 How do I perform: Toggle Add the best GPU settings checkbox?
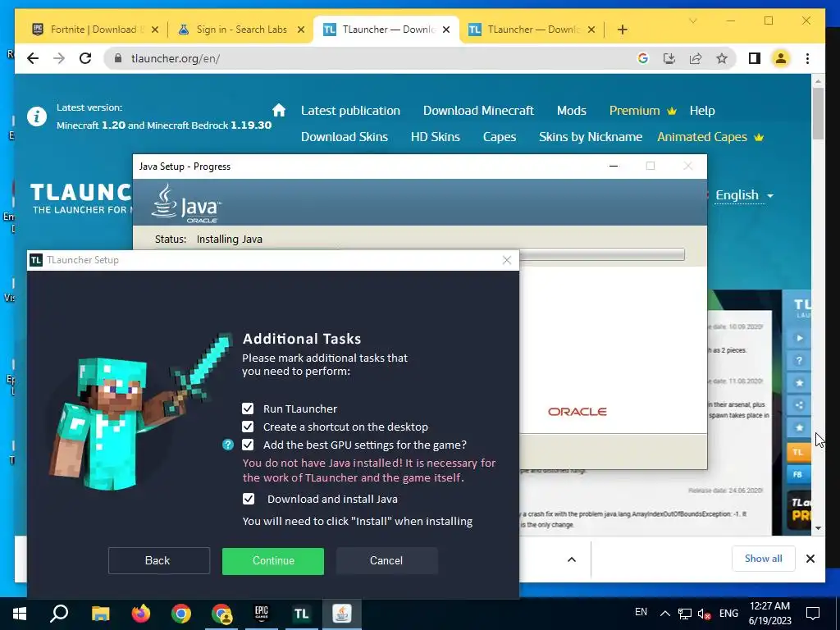(x=248, y=445)
